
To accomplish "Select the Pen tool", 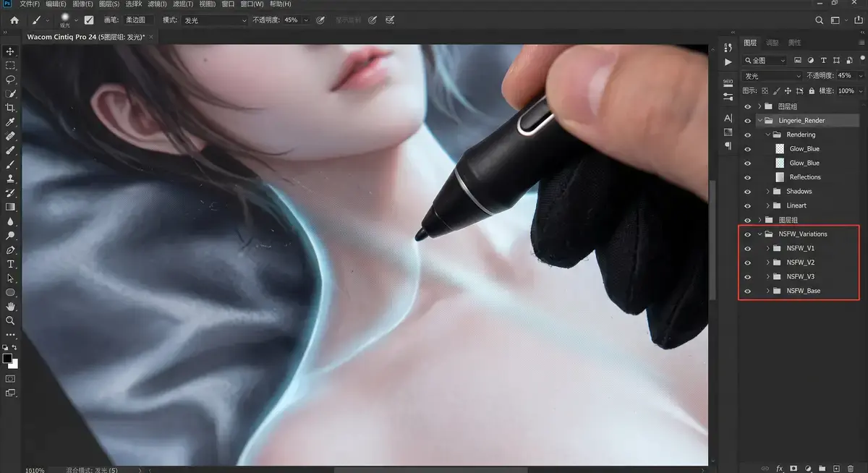I will pyautogui.click(x=10, y=250).
